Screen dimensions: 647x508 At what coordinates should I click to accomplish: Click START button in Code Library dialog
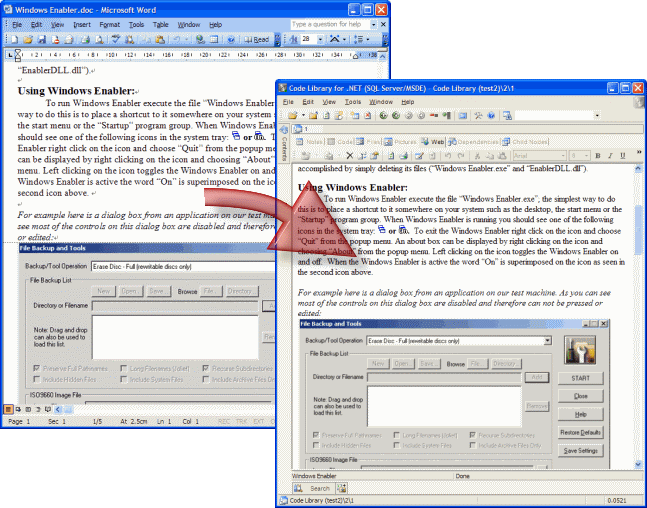pyautogui.click(x=581, y=378)
